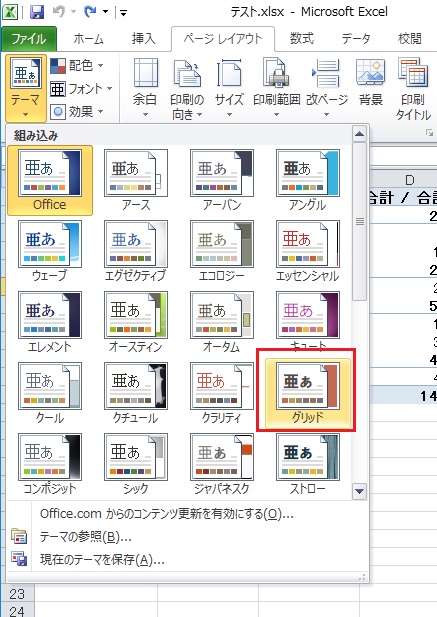Select the クール theme
437x617 pixels.
point(50,393)
